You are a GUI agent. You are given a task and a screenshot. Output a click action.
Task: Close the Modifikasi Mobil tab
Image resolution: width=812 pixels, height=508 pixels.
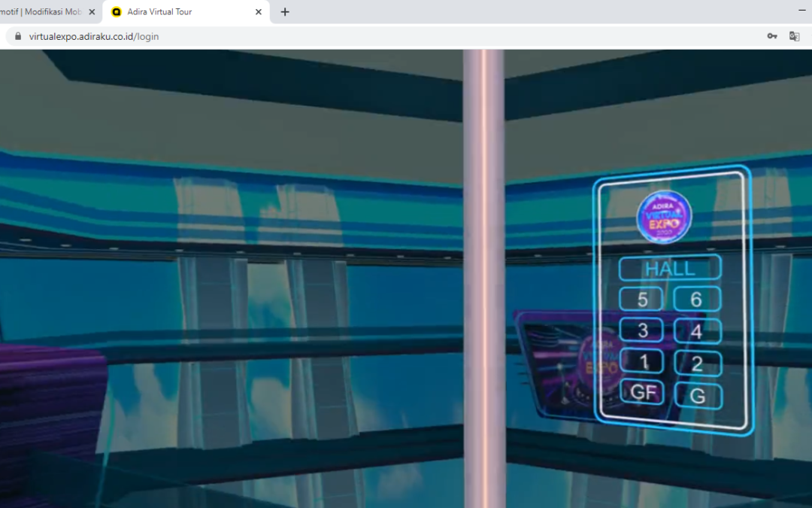[92, 12]
